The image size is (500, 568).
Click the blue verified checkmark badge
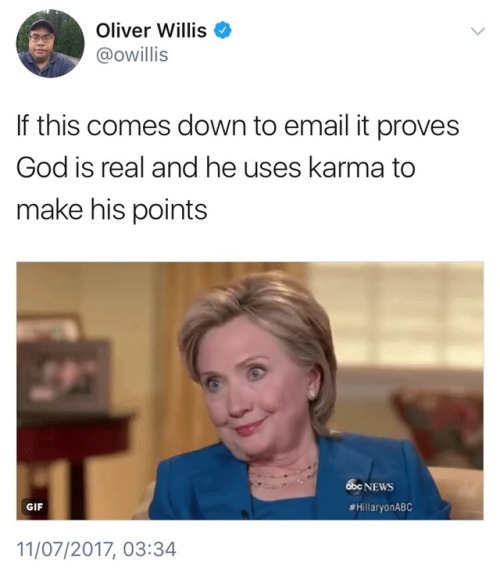(x=223, y=30)
